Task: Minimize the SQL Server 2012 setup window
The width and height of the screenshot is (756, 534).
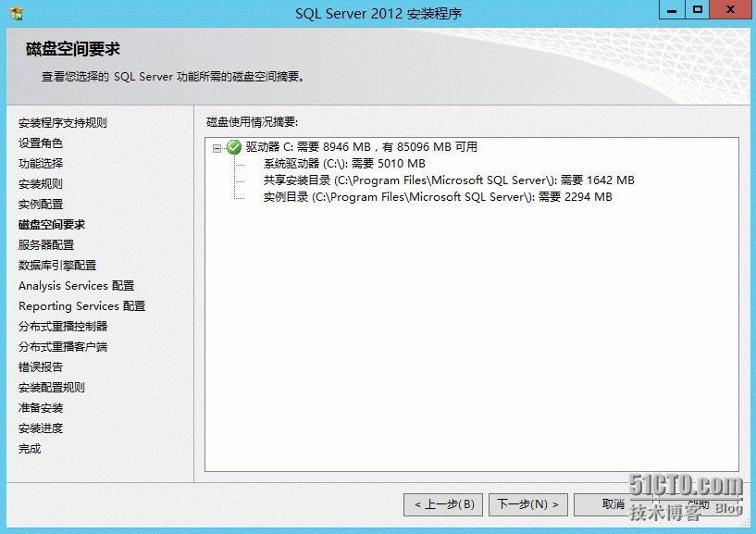Action: [x=672, y=9]
